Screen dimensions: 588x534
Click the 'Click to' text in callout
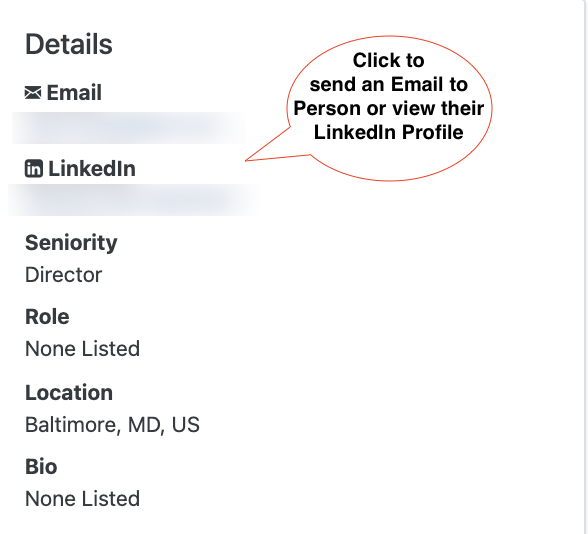tap(388, 60)
